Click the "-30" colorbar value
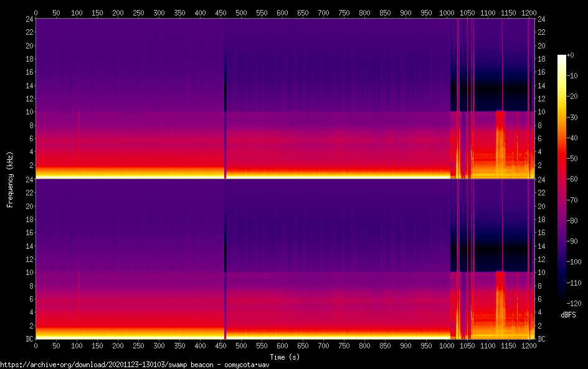This screenshot has width=588, height=369. pyautogui.click(x=572, y=117)
